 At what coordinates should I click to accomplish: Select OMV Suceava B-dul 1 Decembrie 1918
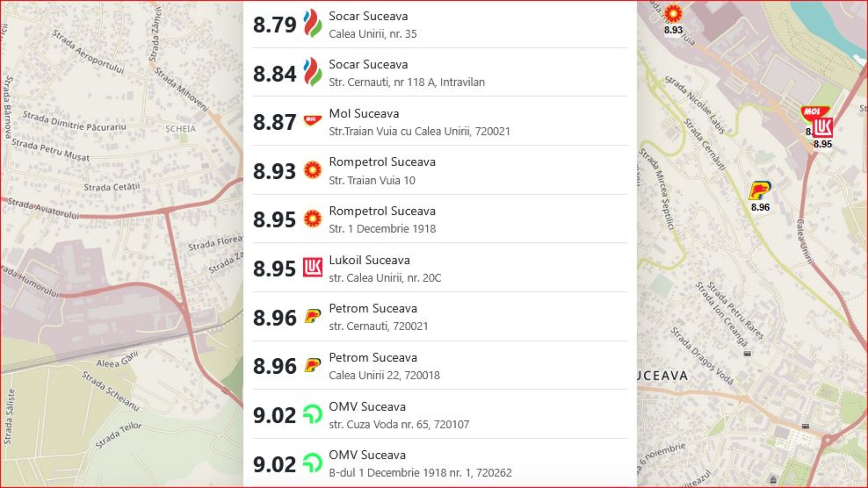(367, 455)
